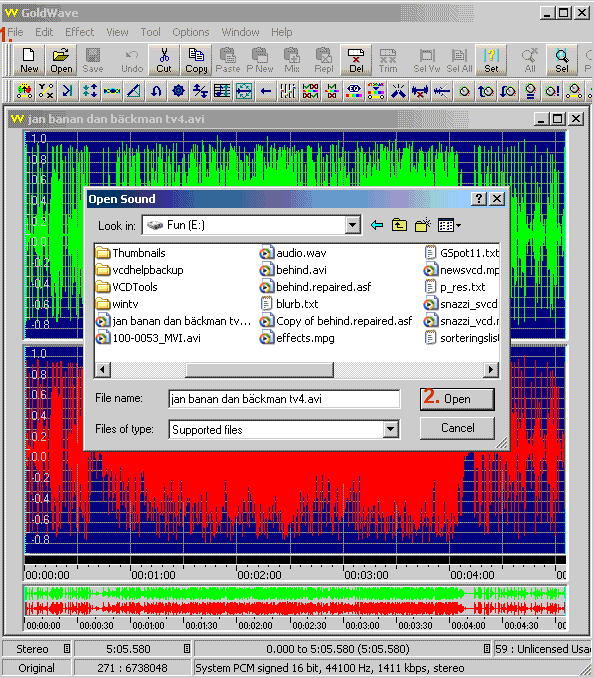This screenshot has height=678, width=594.
Task: Open the Help menu
Action: [x=281, y=32]
